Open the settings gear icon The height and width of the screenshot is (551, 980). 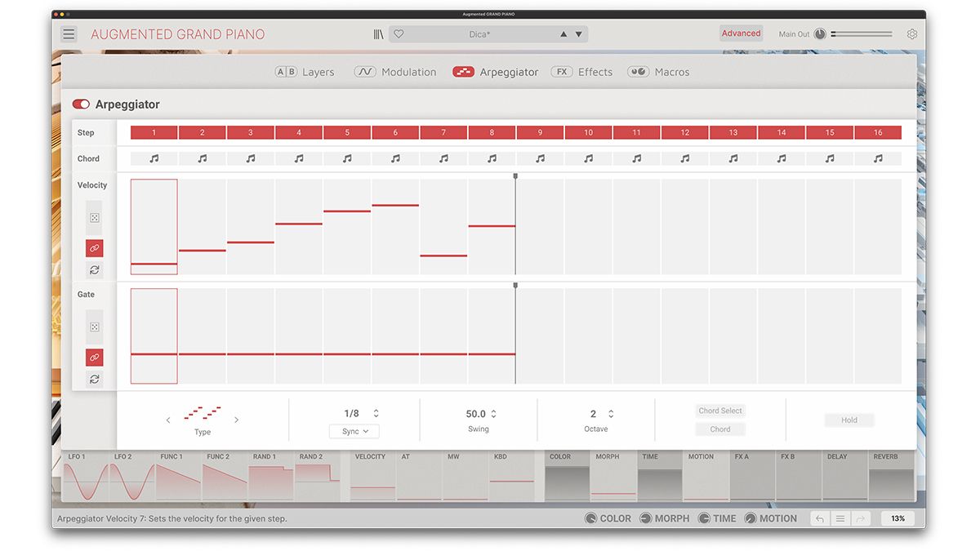pyautogui.click(x=912, y=34)
